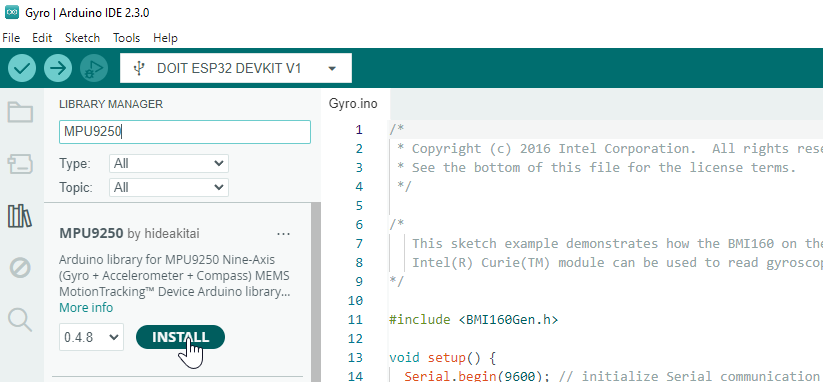Click the void setup() code line
Image resolution: width=823 pixels, height=382 pixels.
click(x=442, y=358)
